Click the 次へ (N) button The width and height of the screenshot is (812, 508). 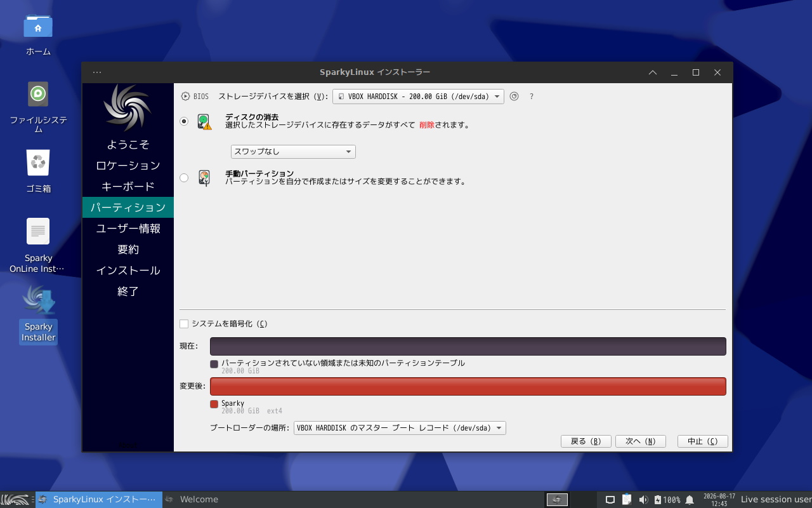tap(641, 441)
